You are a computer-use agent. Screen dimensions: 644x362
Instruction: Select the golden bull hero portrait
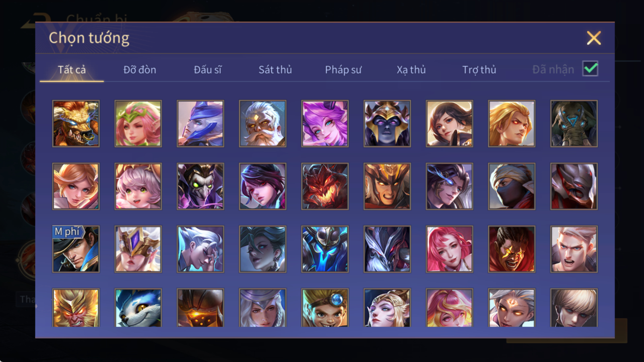76,123
